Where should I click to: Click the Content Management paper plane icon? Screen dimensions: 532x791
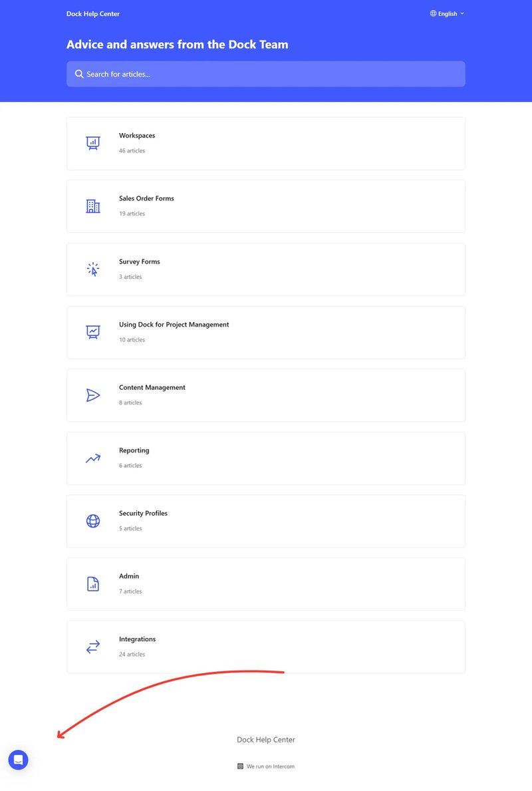(93, 395)
